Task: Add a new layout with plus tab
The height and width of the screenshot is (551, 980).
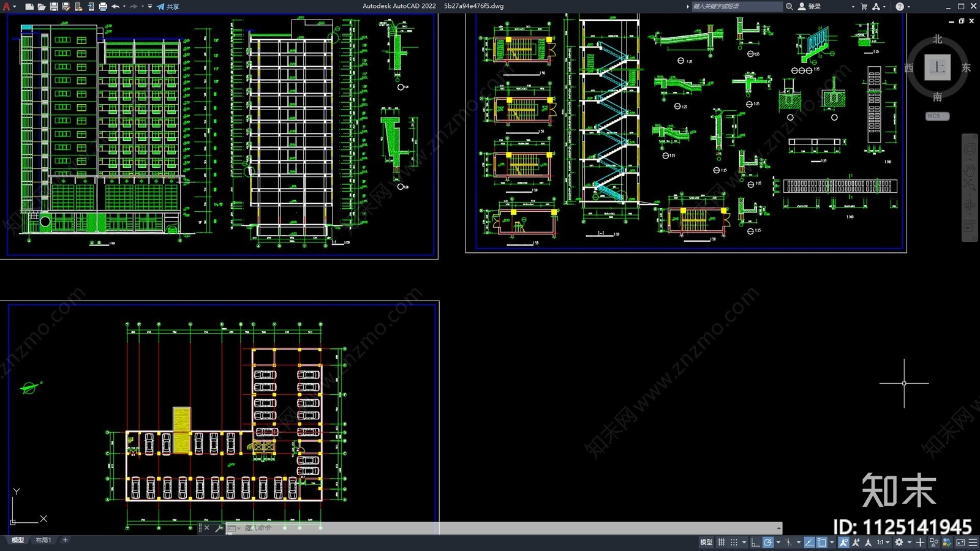Action: click(65, 540)
